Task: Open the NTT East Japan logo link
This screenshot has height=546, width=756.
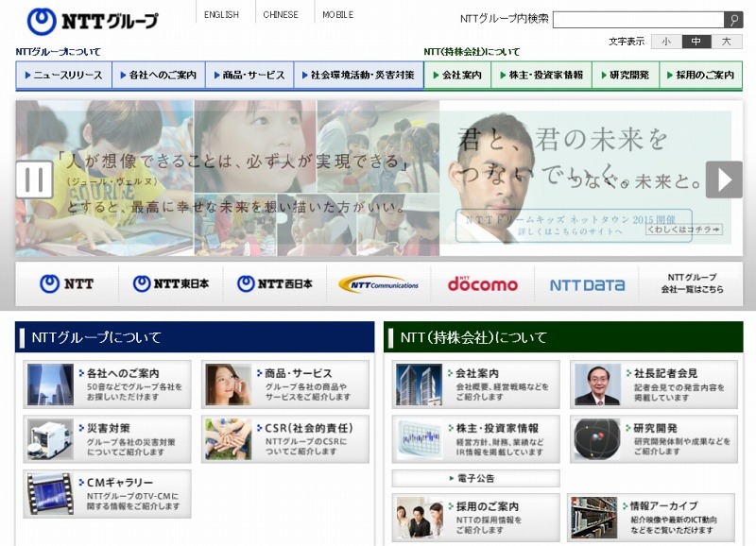Action: [x=171, y=283]
